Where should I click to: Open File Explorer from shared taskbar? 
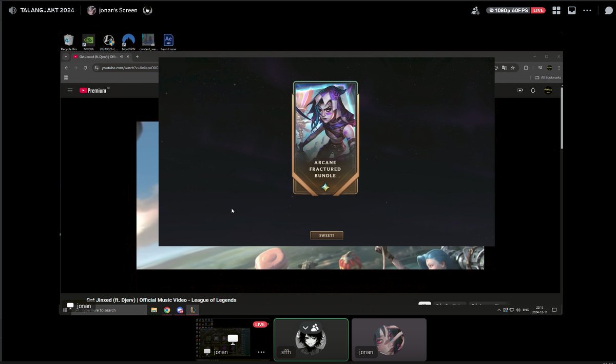(x=154, y=310)
